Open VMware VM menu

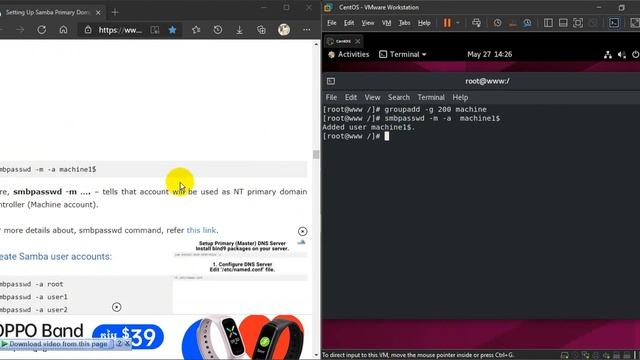pos(387,23)
